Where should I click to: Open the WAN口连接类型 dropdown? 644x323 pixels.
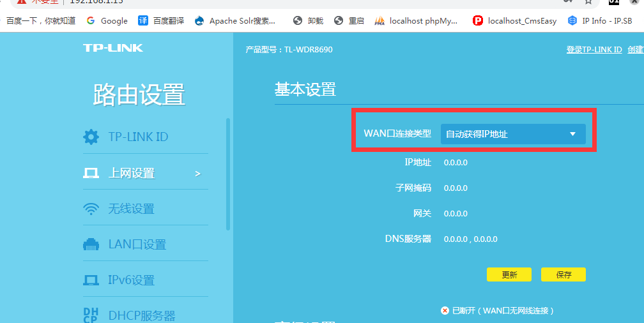coord(513,134)
